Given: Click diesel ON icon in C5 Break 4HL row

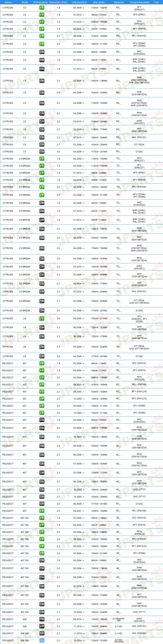Looking at the screenshot, I should (42, 291).
